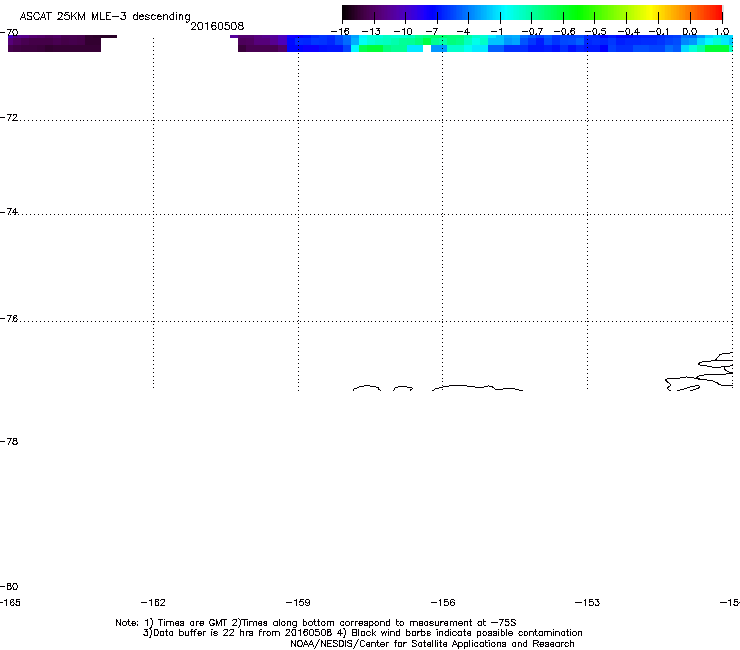Click the NOAA/NESDIS credit line
Image resolution: width=740 pixels, height=650 pixels.
(432, 644)
